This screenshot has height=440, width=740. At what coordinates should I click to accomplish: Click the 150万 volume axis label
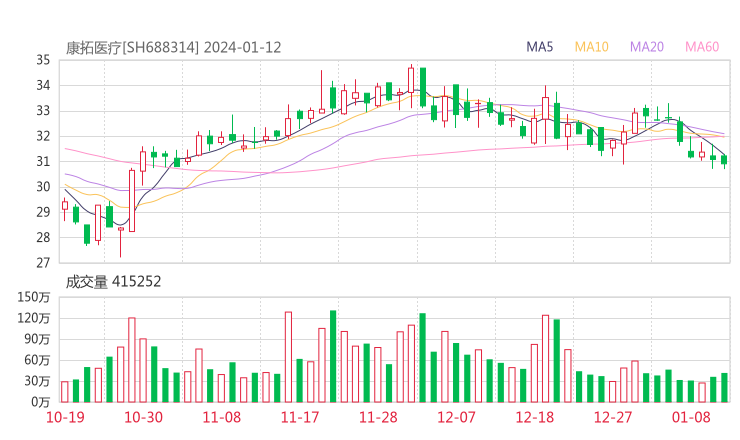tap(34, 297)
